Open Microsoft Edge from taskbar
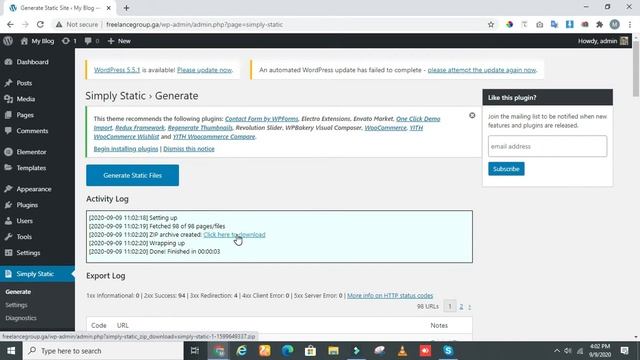The width and height of the screenshot is (640, 360). [x=287, y=351]
